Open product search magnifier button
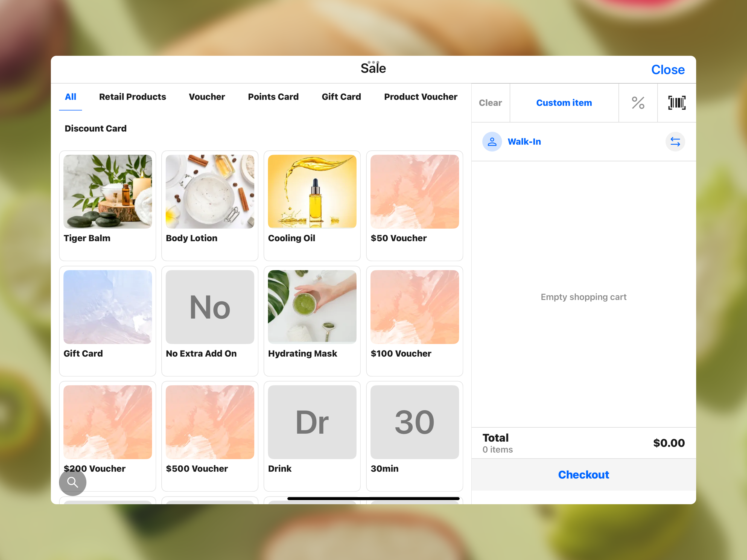The width and height of the screenshot is (747, 560). [x=73, y=482]
